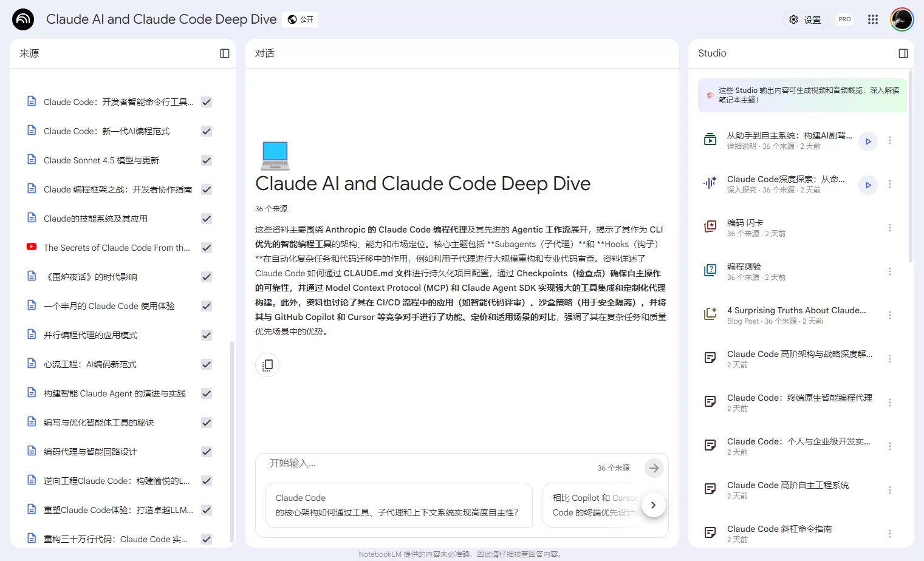Toggle the 心流工程：AI编码新范式 checkbox
The height and width of the screenshot is (561, 924).
pos(207,364)
